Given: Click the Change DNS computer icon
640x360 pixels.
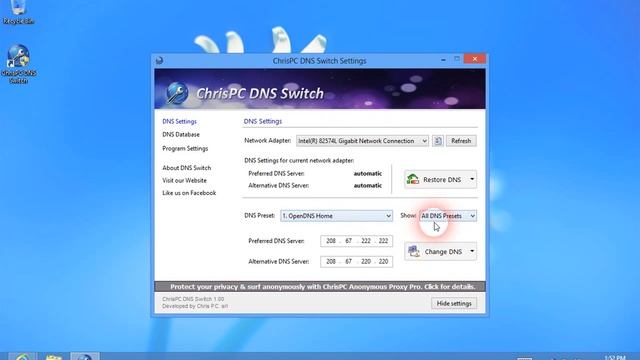Looking at the screenshot, I should (x=414, y=251).
